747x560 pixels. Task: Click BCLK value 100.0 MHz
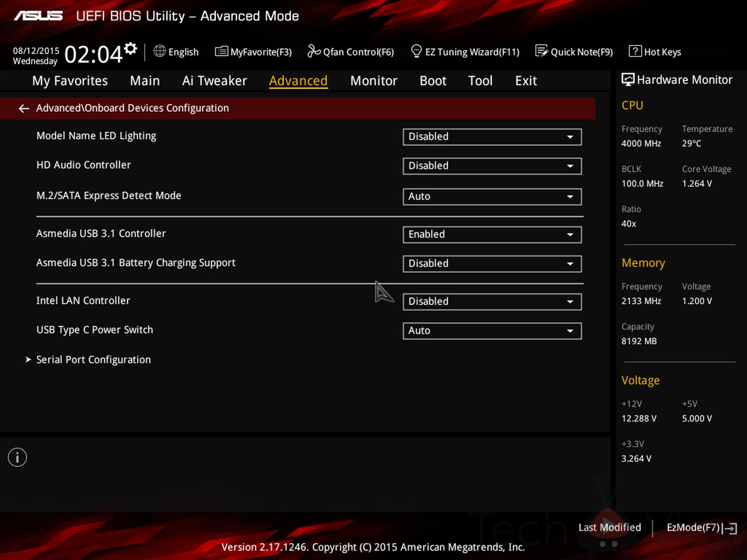click(642, 184)
